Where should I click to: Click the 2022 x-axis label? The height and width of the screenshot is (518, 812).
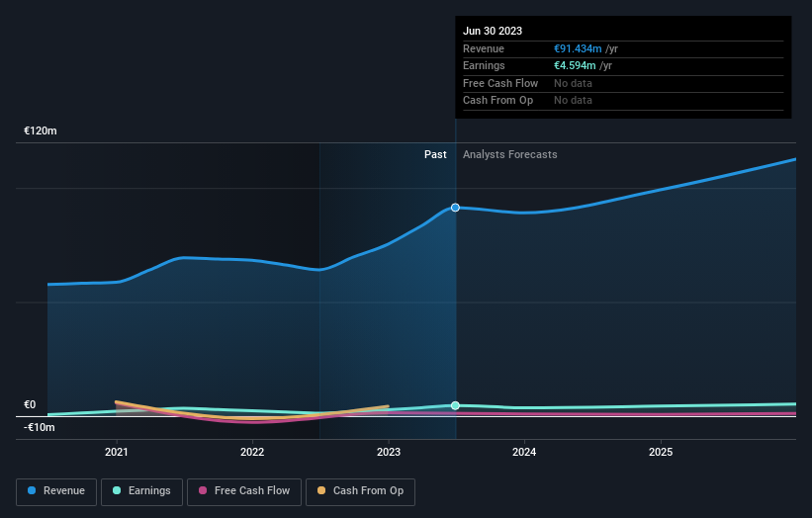coord(252,453)
